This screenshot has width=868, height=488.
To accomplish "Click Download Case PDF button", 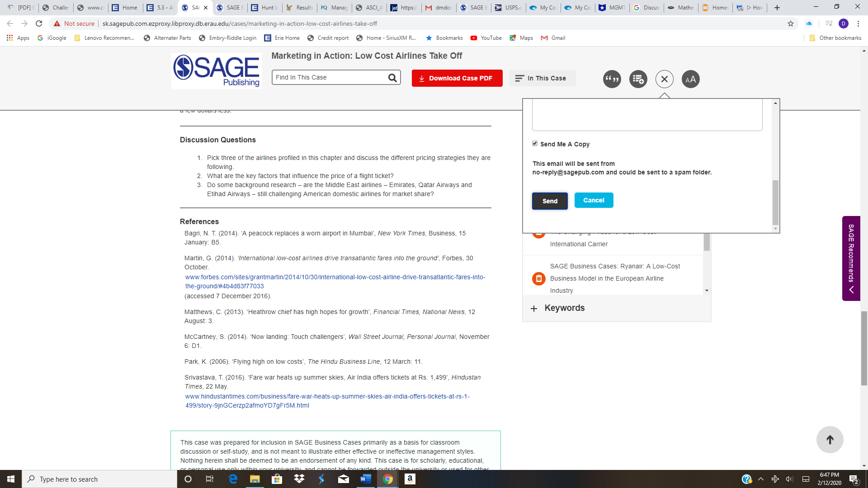I will click(x=457, y=78).
